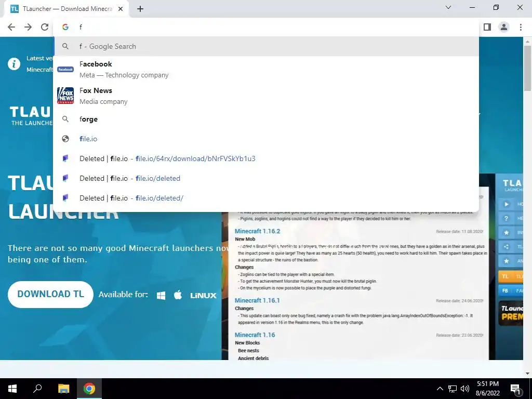Go forward with the browser forward arrow

tap(28, 27)
